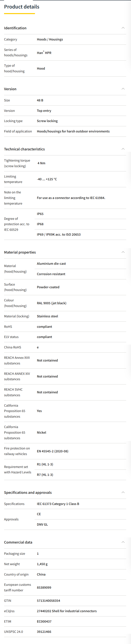The height and width of the screenshot is (644, 131).
Task: Click Technical characteristics heading
Action: tap(24, 149)
